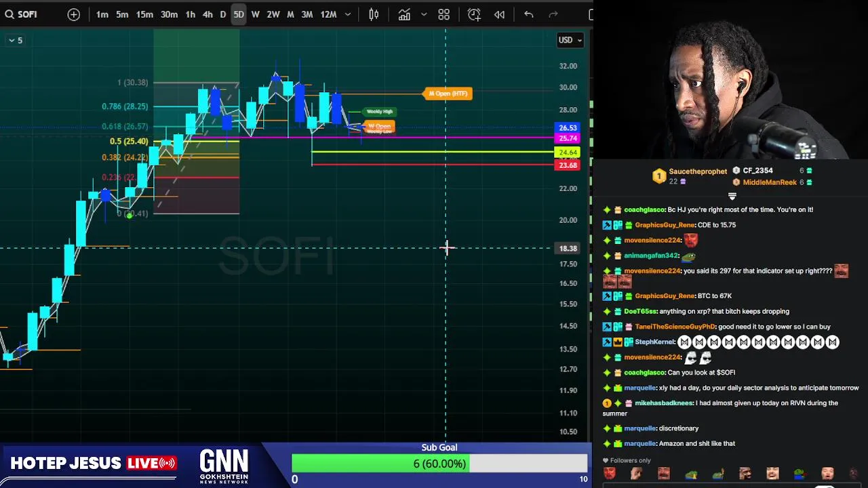868x488 pixels.
Task: Click the 1 (30.38) Fibonacci label
Action: point(132,83)
